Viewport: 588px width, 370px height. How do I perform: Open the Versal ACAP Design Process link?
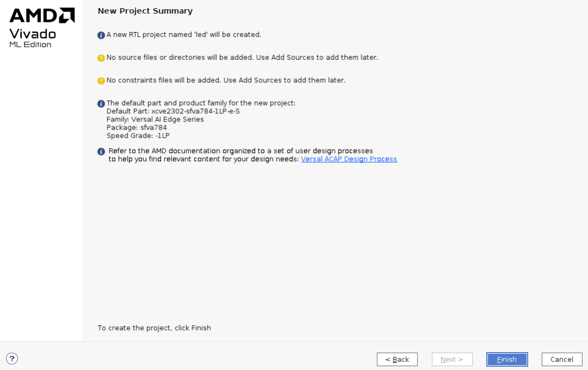349,159
